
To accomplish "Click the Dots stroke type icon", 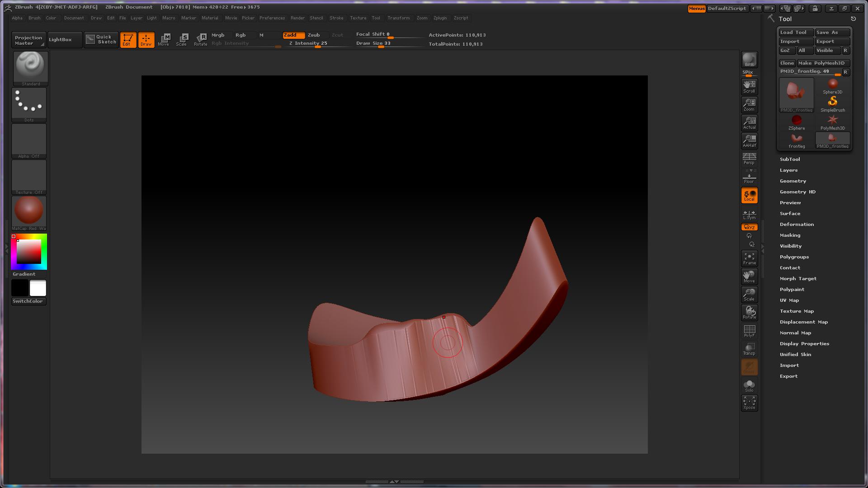I will click(29, 104).
